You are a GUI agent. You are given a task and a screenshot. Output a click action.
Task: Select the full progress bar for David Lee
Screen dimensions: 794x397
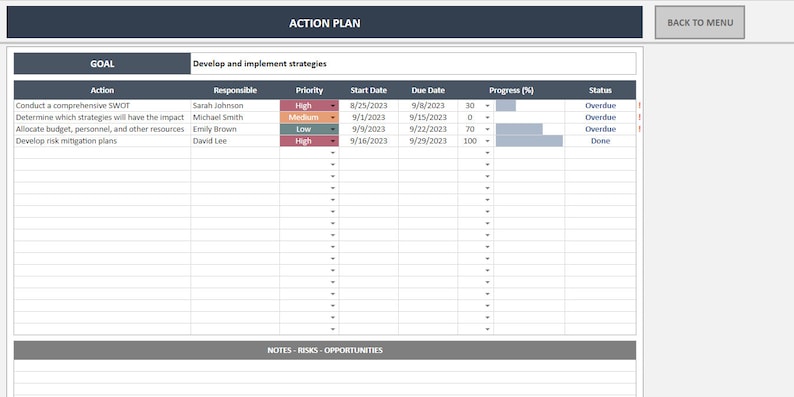529,141
